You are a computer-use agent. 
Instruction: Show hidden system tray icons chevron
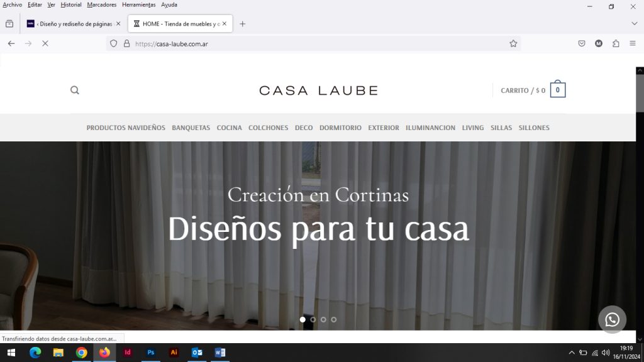tap(571, 353)
